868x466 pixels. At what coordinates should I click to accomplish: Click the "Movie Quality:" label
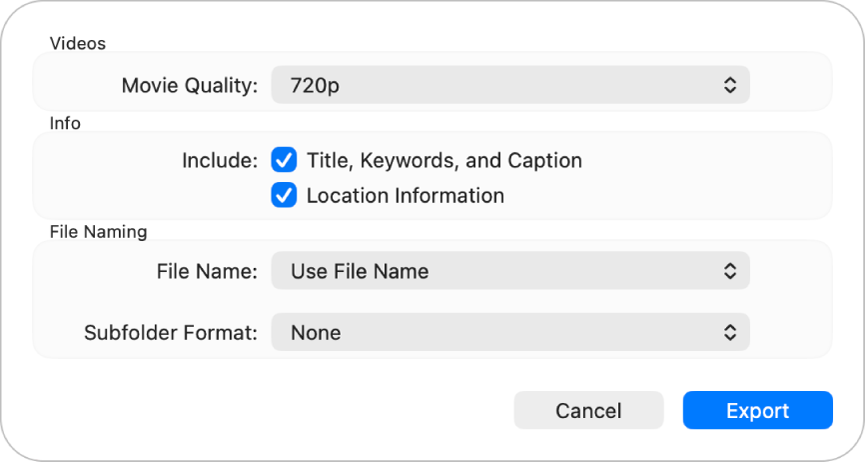tap(190, 86)
